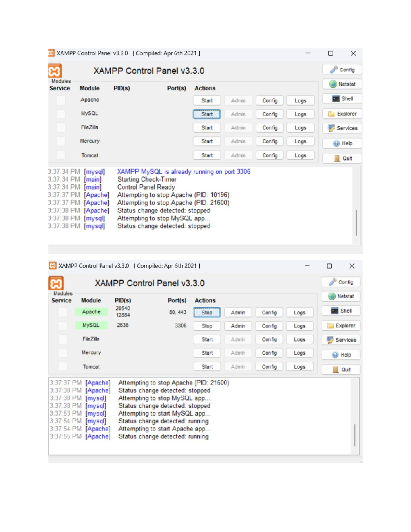Viewport: 411px width, 532px height.
Task: Open Config wrench button in lower window
Action: click(341, 282)
